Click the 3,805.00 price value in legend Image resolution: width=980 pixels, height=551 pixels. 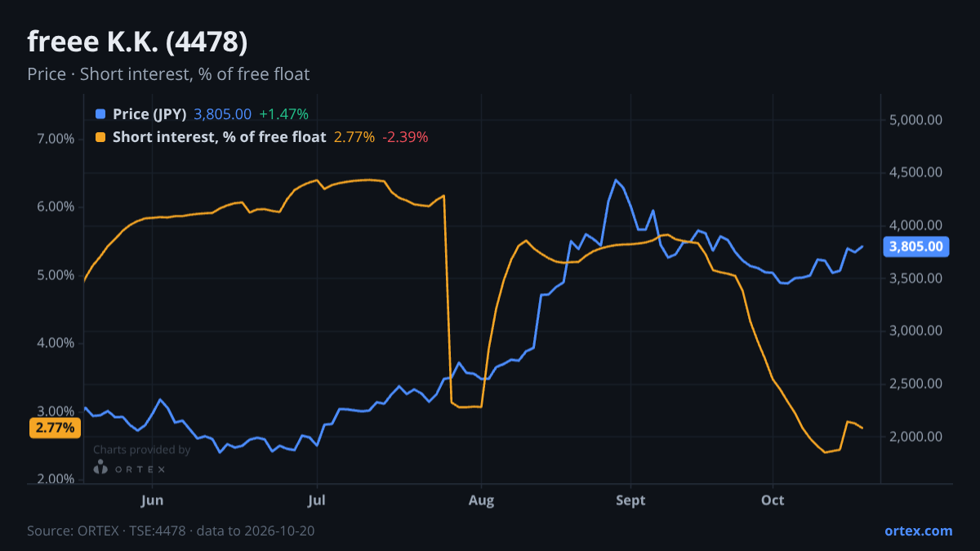pyautogui.click(x=222, y=114)
